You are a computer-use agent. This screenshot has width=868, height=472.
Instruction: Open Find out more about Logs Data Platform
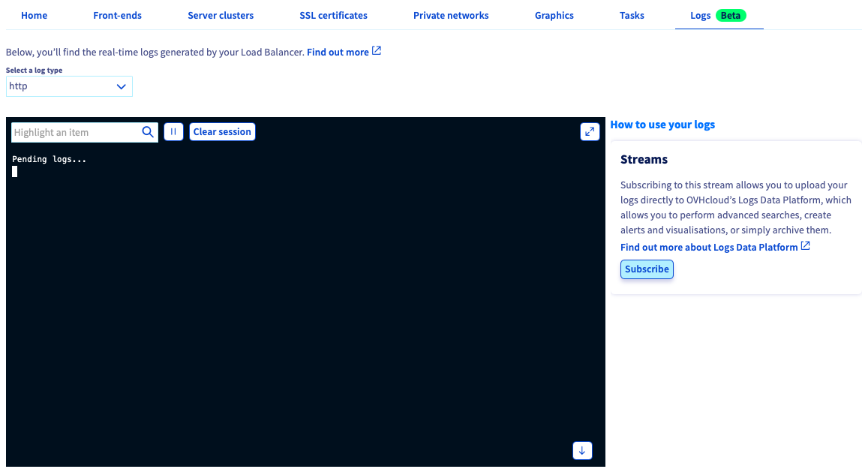pyautogui.click(x=708, y=247)
